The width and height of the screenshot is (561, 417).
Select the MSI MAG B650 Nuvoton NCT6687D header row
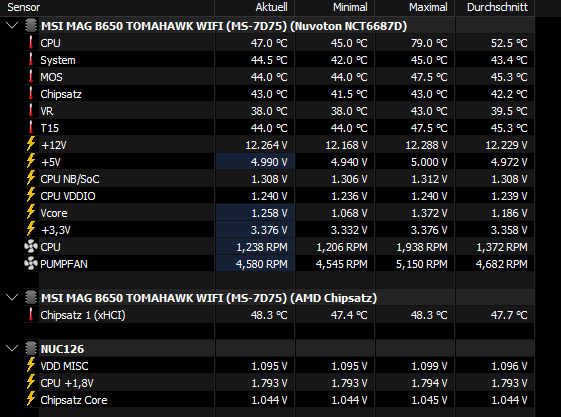coord(224,26)
